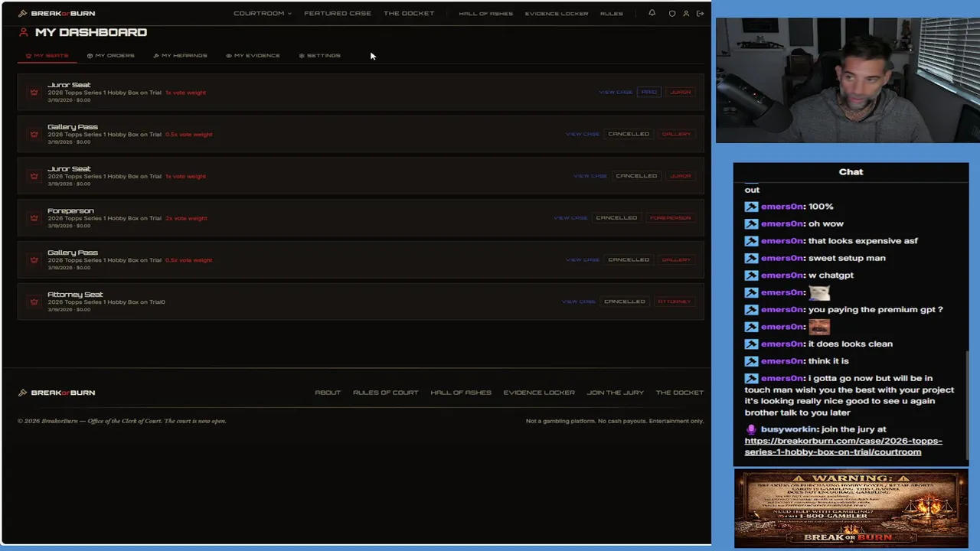Image resolution: width=980 pixels, height=551 pixels.
Task: Open Evidence Locker footer link
Action: [539, 393]
